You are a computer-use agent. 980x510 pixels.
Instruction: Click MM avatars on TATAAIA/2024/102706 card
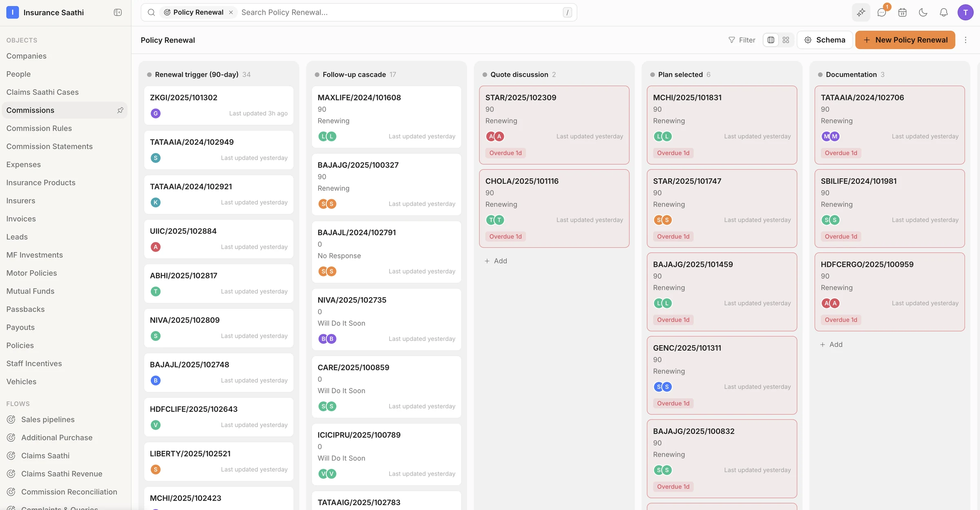830,136
